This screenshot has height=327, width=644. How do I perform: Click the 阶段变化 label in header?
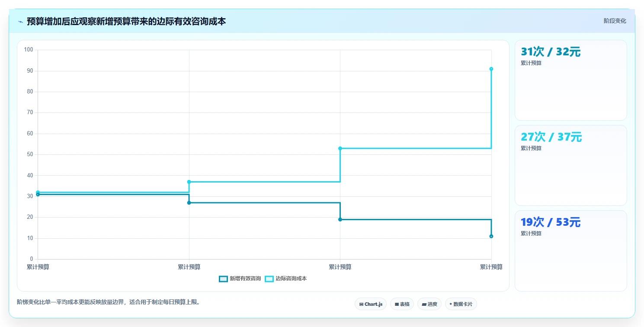[615, 21]
